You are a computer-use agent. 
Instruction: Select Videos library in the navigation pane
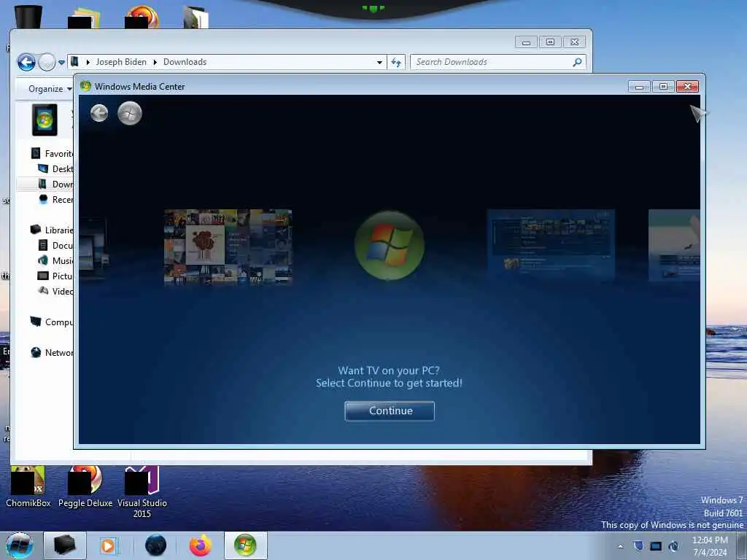pos(55,291)
